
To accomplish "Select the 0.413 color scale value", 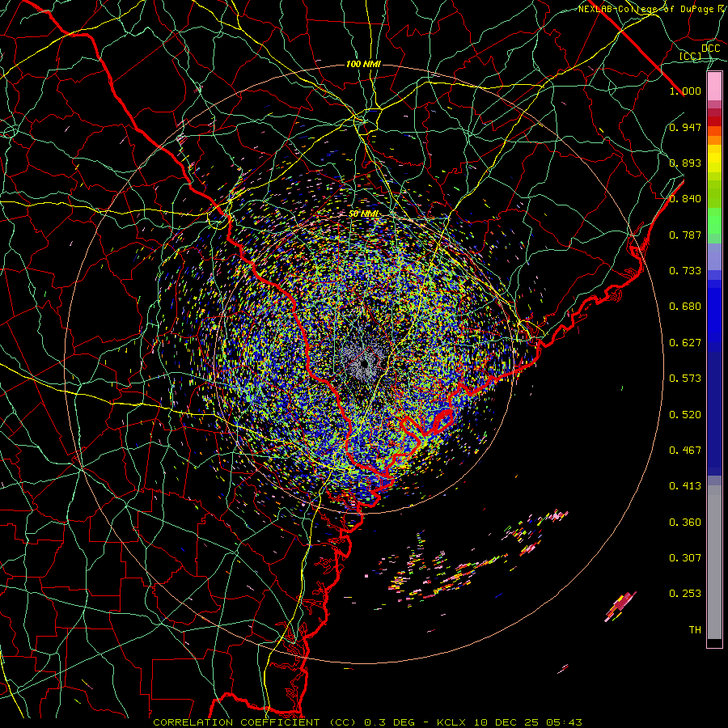I will tap(685, 486).
